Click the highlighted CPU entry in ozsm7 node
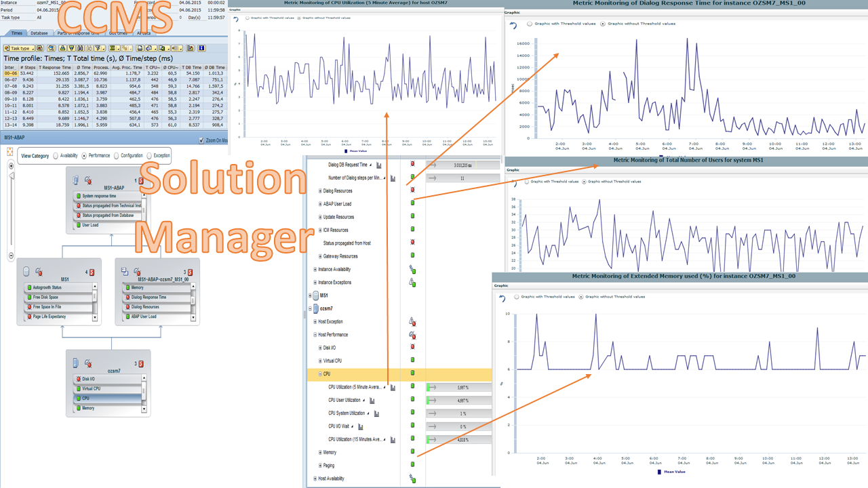Viewport: 868px width, 488px height. click(107, 398)
